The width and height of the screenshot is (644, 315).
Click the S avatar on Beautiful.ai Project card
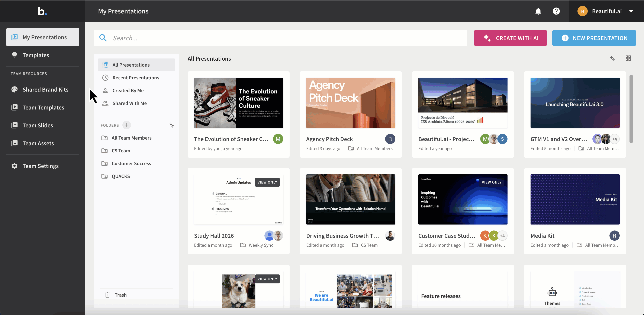(502, 139)
